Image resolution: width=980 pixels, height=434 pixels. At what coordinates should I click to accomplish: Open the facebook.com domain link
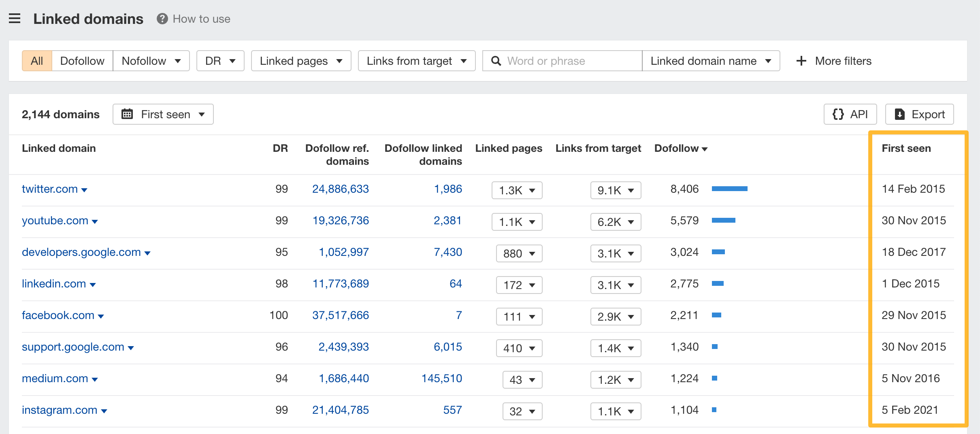point(58,315)
